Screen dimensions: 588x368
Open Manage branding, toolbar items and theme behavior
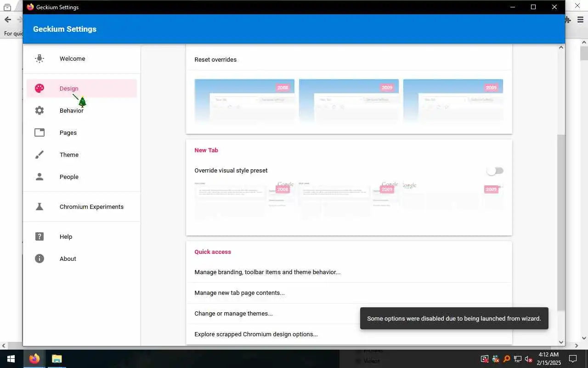349,272
